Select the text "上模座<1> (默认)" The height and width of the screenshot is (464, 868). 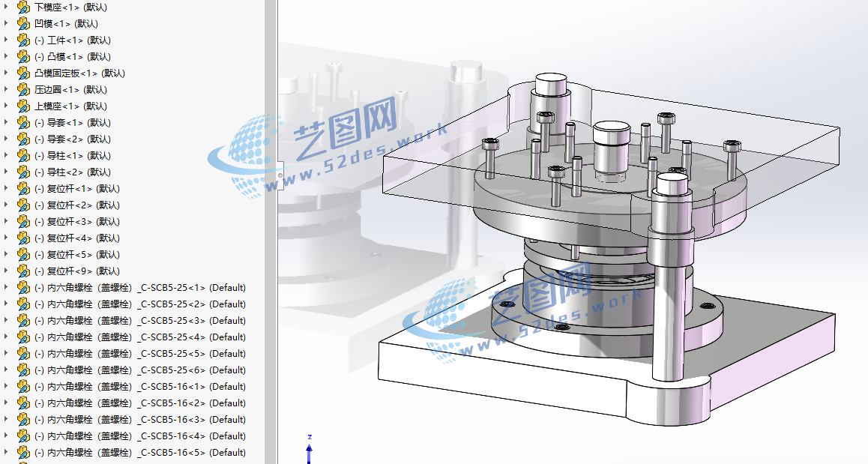(71, 106)
